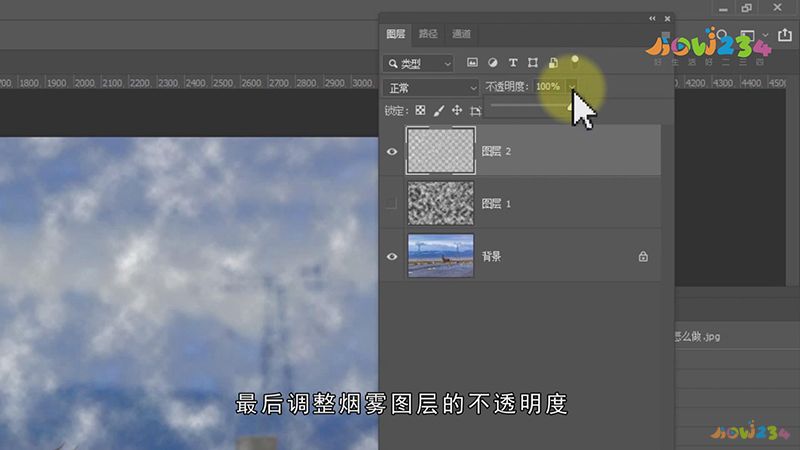Lock position move icon
The width and height of the screenshot is (800, 450).
point(457,110)
